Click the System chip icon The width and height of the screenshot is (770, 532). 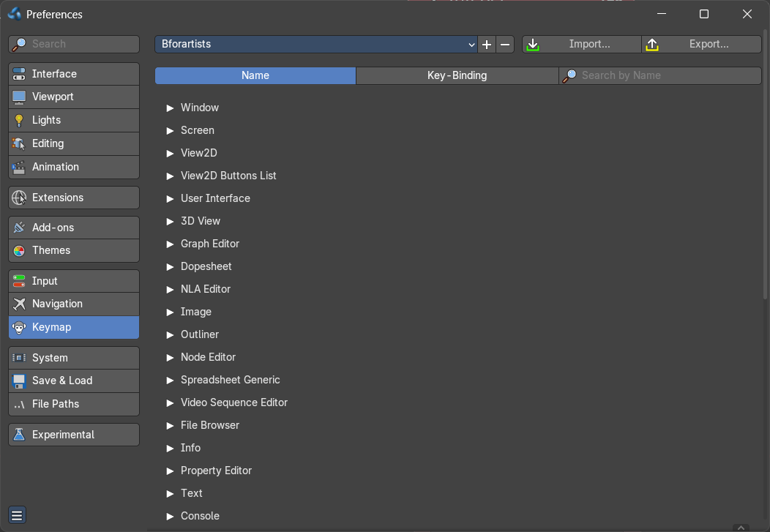point(19,358)
